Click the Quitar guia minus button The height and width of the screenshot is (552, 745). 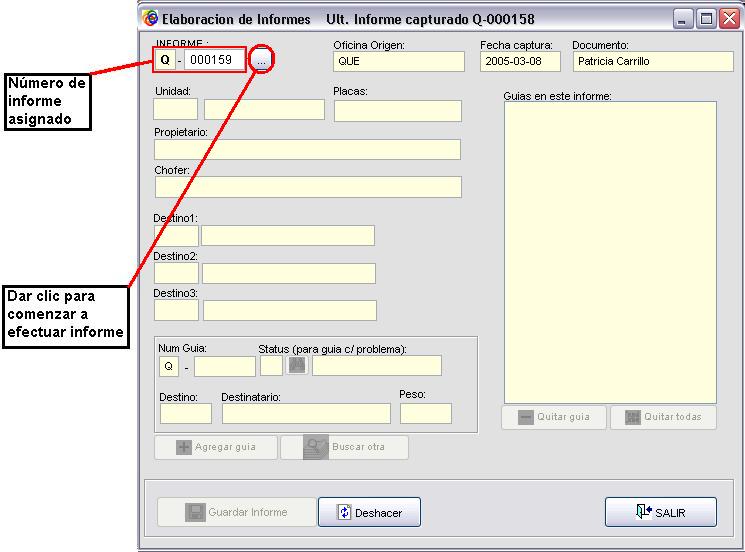click(553, 417)
